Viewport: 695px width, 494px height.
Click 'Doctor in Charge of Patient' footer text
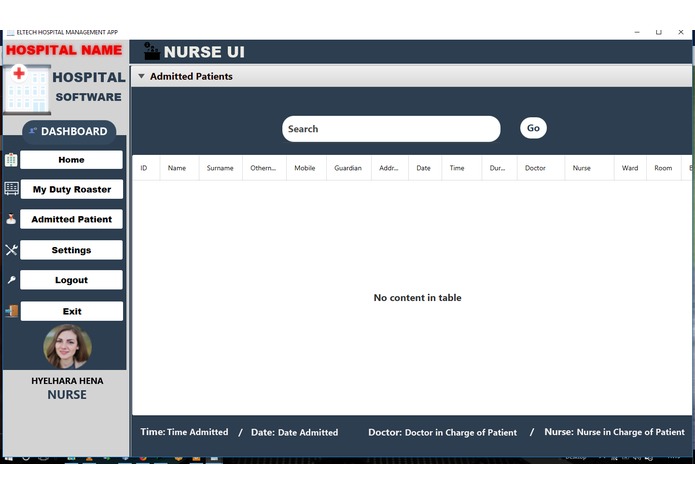click(x=461, y=432)
